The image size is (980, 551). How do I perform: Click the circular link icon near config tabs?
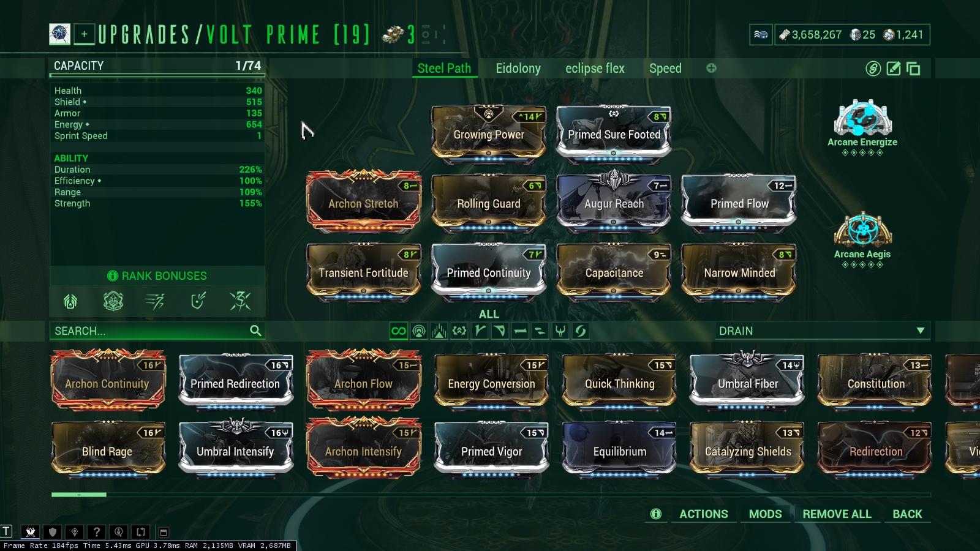pyautogui.click(x=873, y=69)
